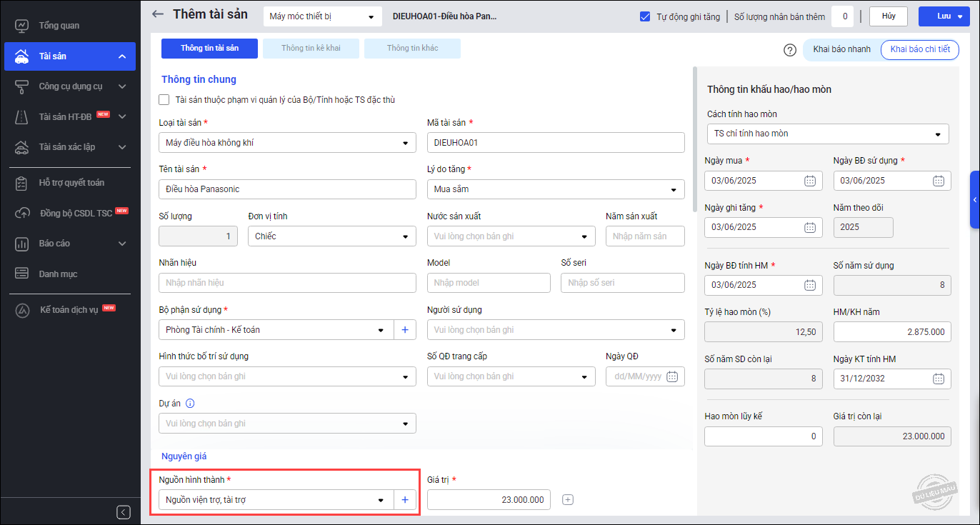Switch to Khai báo chi tiết mode
Viewport: 980px width, 525px height.
coord(920,49)
